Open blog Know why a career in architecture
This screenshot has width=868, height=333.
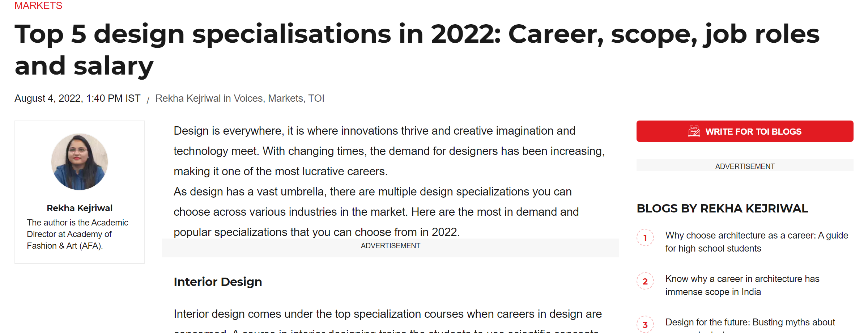[742, 285]
